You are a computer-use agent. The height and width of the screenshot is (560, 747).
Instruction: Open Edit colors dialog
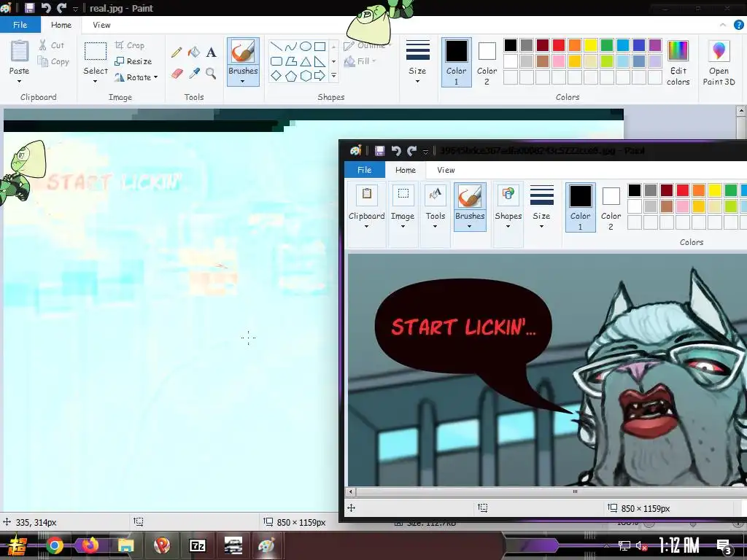(x=678, y=63)
